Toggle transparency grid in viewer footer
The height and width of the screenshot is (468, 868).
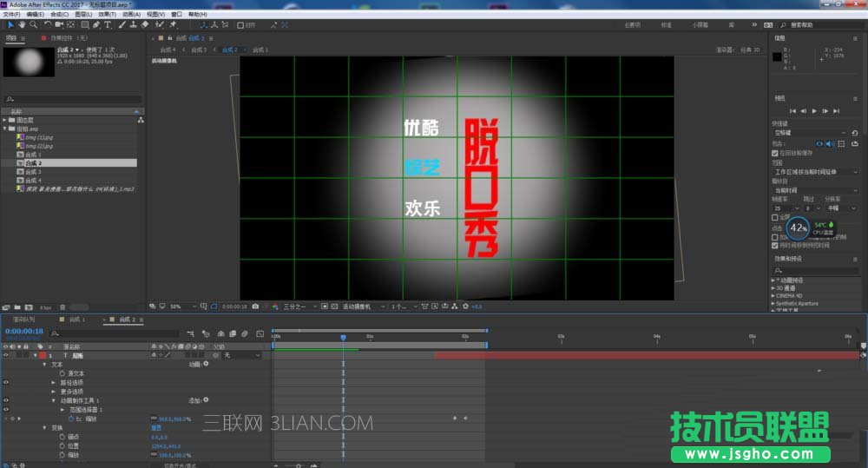[x=334, y=307]
